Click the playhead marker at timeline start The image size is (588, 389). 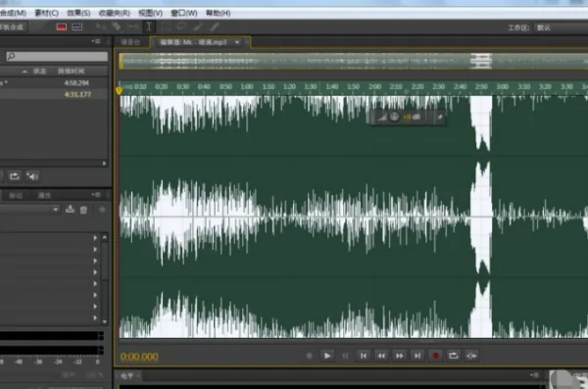click(x=120, y=90)
